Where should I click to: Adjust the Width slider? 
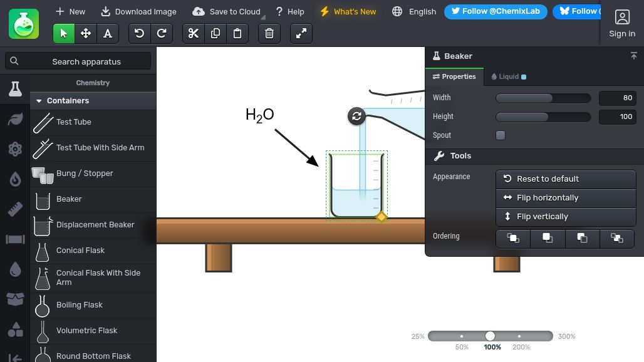tap(543, 98)
